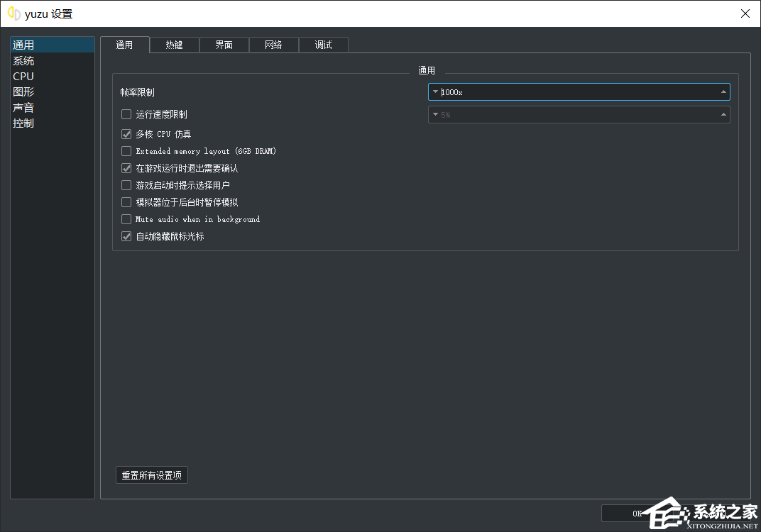Click the 重置所有设置项 button

[152, 475]
